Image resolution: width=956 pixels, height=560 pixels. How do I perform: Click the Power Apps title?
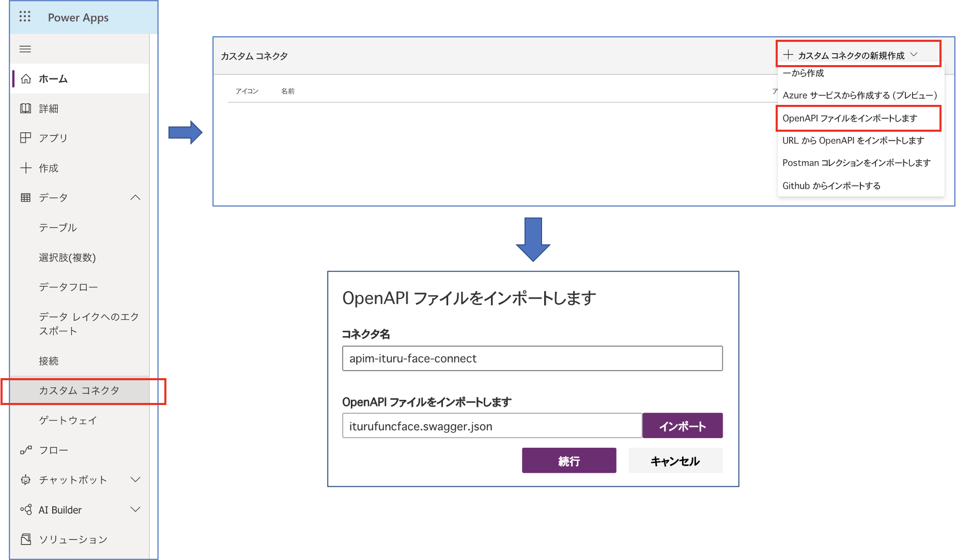[x=78, y=18]
